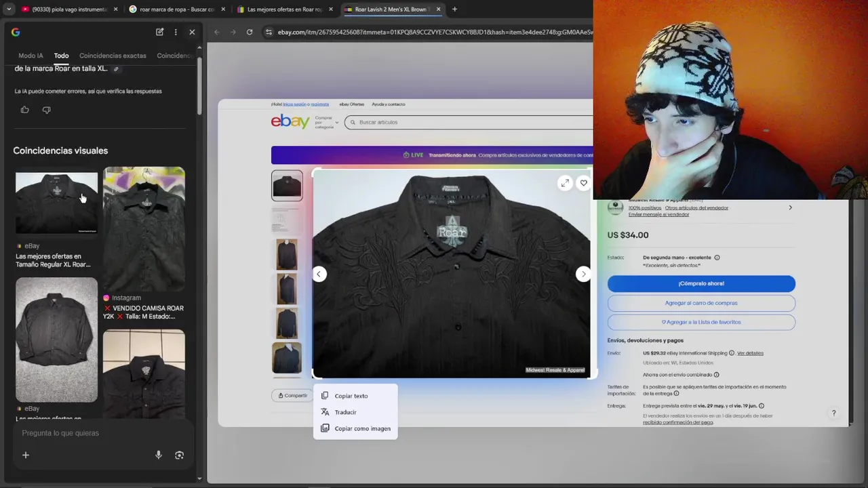Click the Google panel vertical scrollbar

[x=199, y=87]
